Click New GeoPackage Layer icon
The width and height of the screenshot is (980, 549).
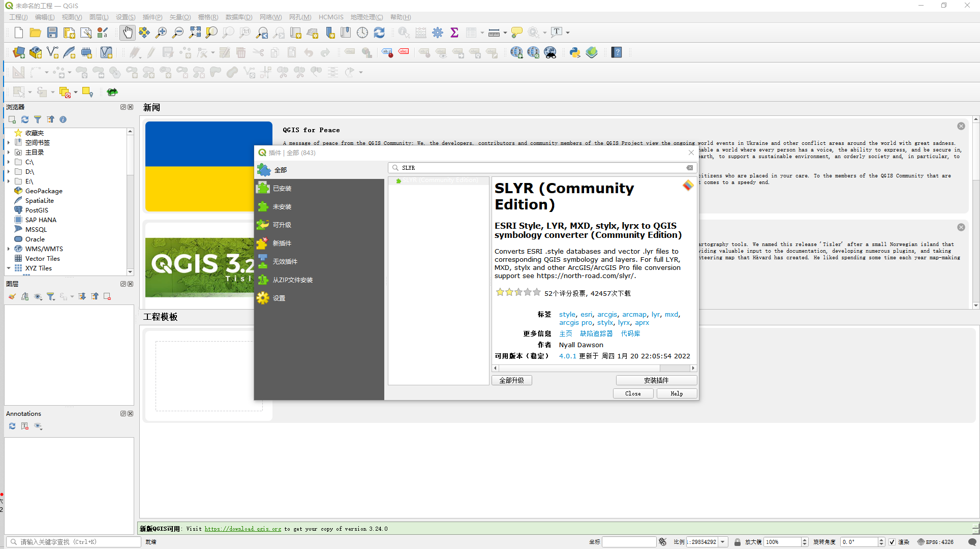coord(36,52)
